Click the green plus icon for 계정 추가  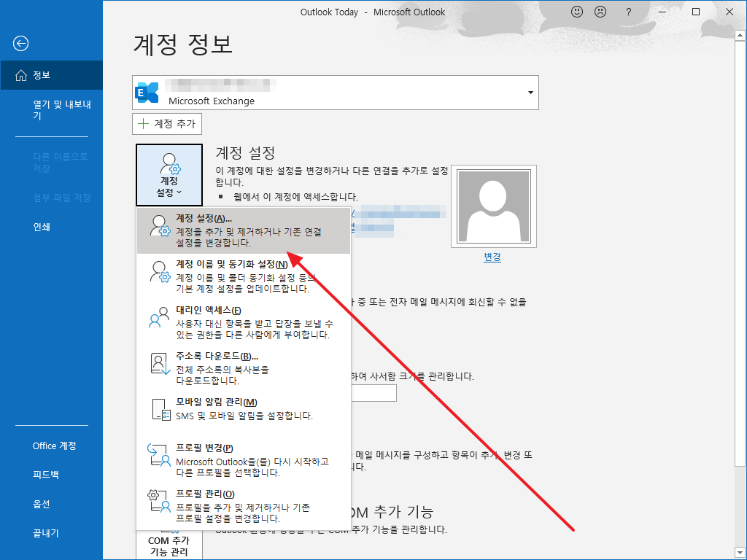143,124
